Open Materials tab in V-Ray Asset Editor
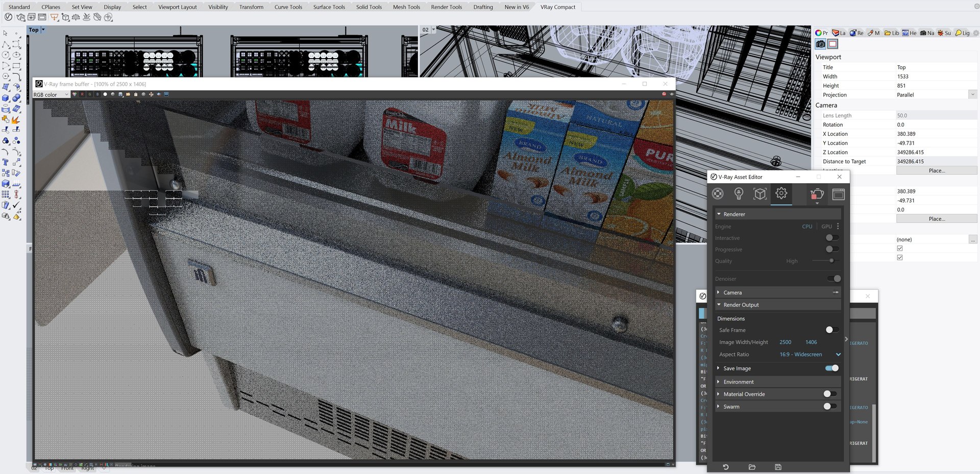Viewport: 980px width, 474px height. pyautogui.click(x=718, y=194)
